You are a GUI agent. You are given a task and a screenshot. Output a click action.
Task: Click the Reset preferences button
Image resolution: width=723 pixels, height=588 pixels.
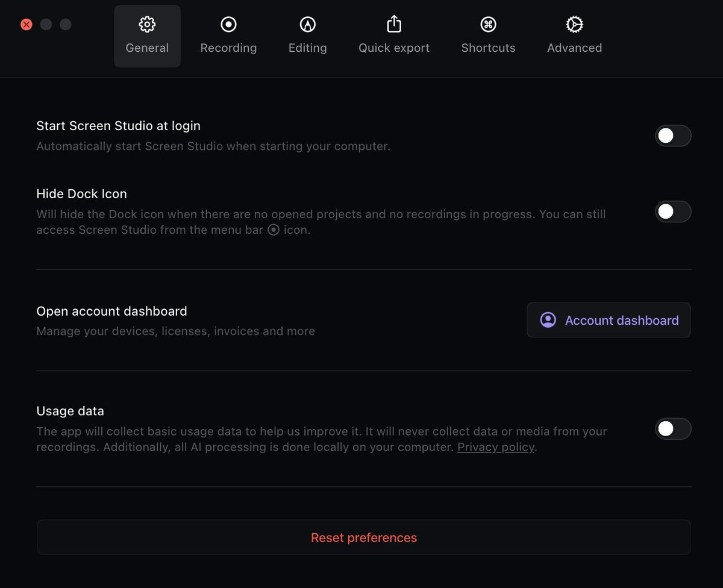click(364, 537)
